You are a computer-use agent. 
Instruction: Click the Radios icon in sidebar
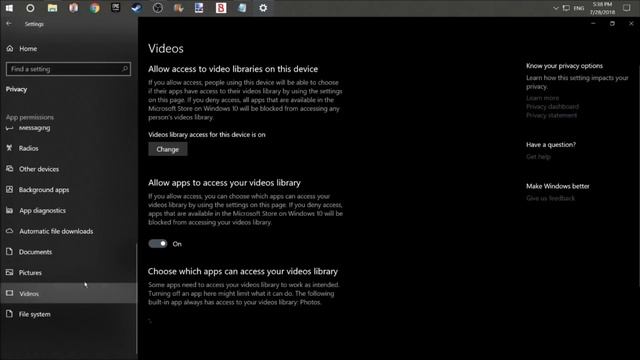[9, 148]
